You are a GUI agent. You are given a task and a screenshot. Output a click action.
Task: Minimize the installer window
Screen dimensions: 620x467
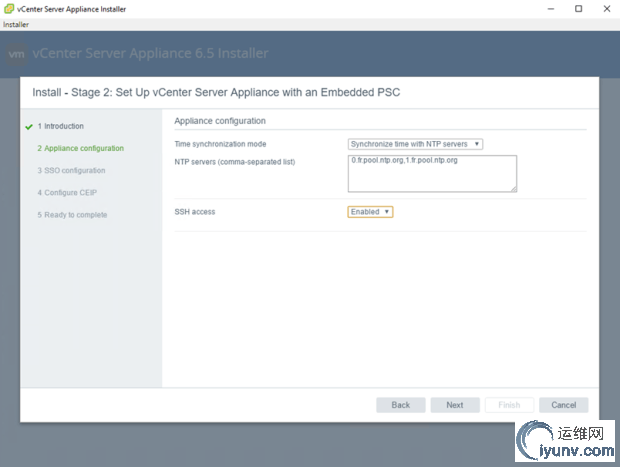(x=551, y=9)
